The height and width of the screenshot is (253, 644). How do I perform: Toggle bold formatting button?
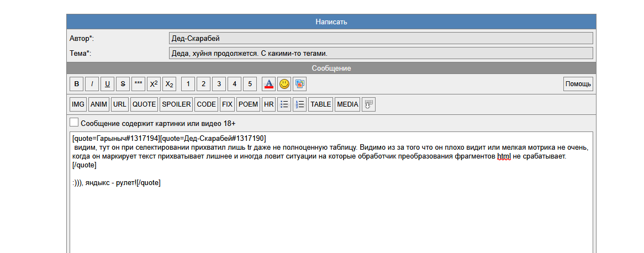coord(77,84)
